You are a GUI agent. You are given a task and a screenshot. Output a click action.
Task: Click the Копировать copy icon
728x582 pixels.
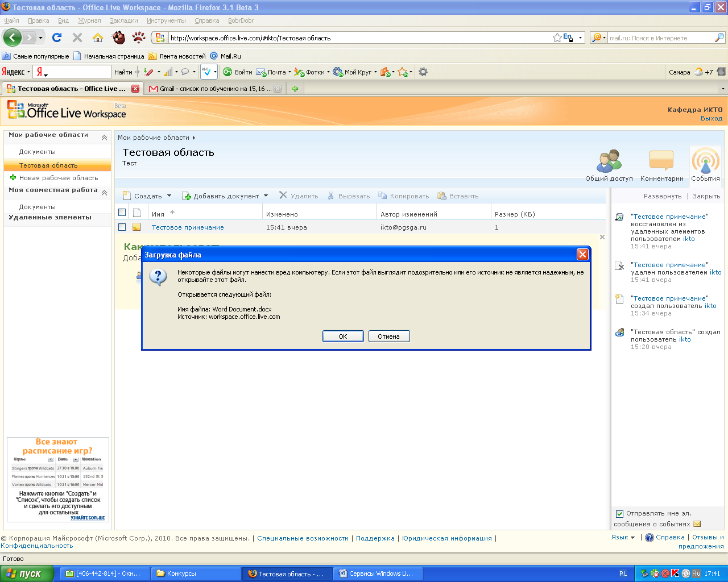[383, 196]
